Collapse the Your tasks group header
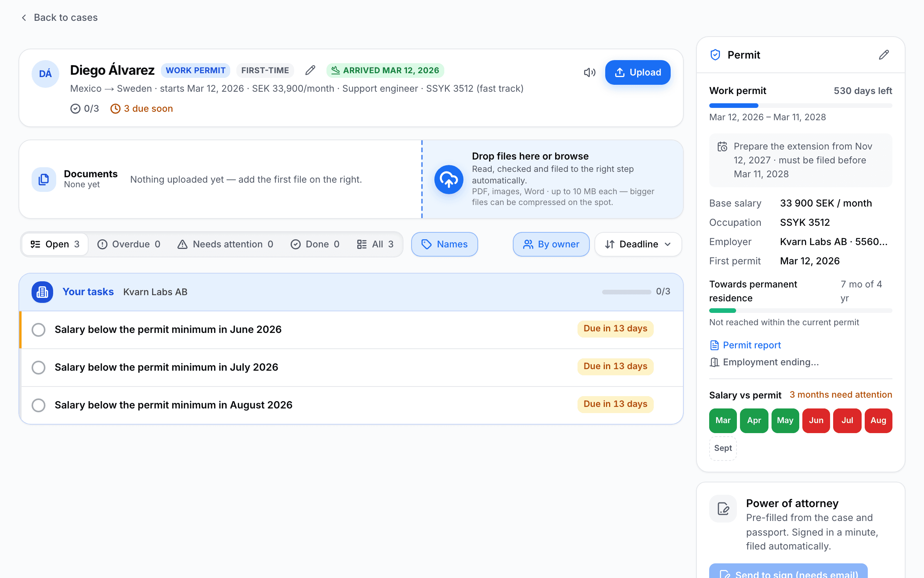The image size is (924, 578). pos(351,292)
